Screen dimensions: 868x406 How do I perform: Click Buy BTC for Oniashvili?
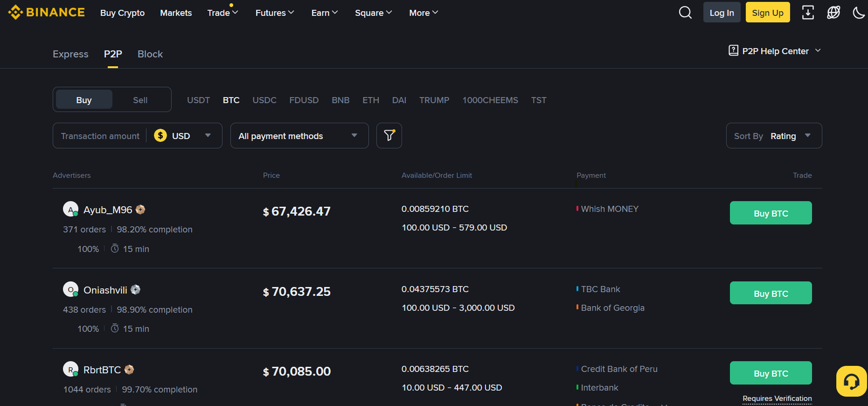(x=771, y=293)
